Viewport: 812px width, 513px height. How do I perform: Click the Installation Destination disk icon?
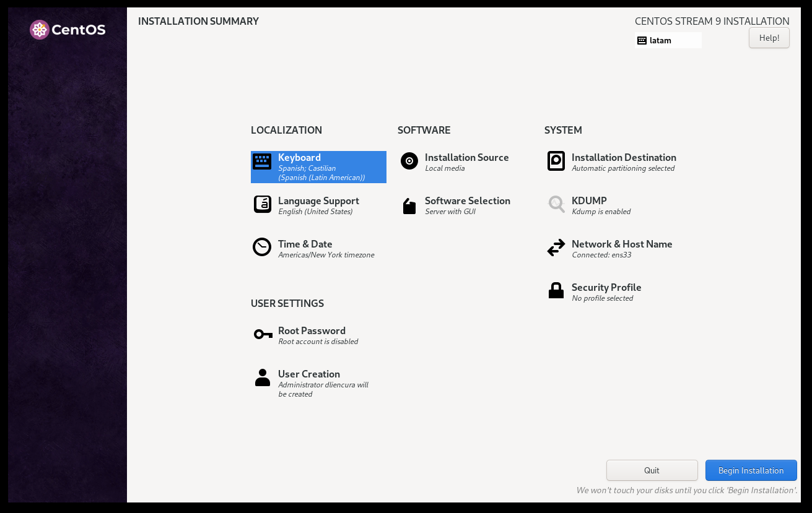[556, 161]
